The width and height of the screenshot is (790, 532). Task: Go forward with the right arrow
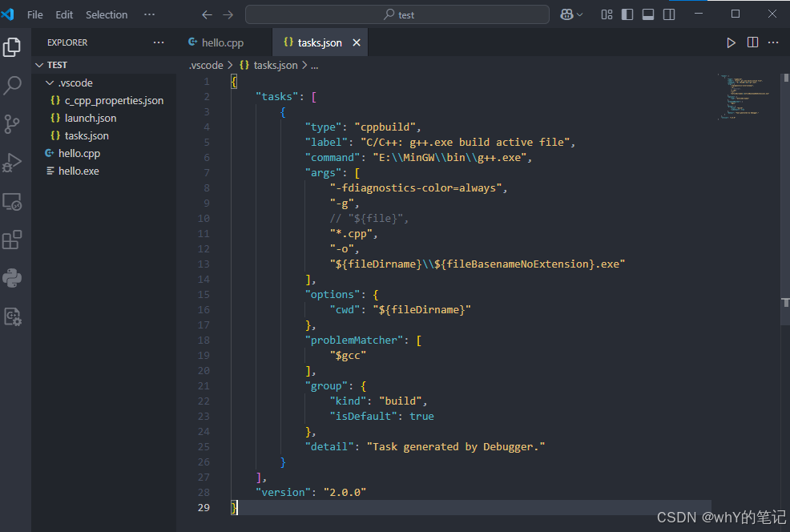228,14
